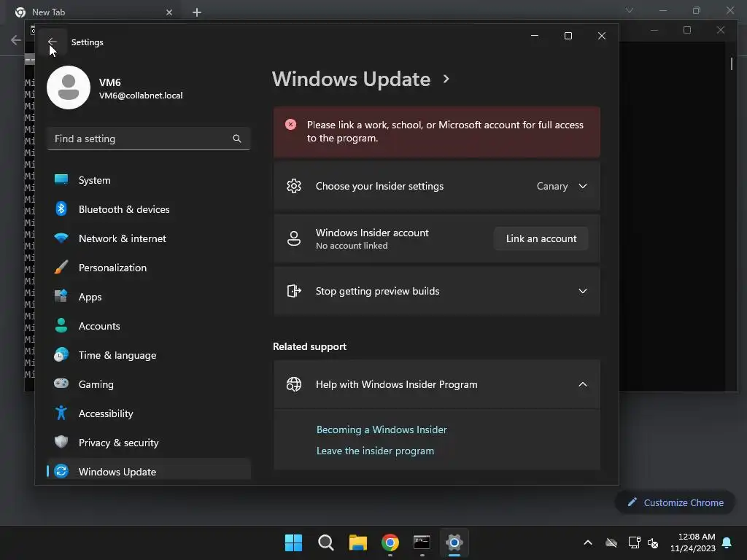The height and width of the screenshot is (560, 747).
Task: Click the exit icon beside Stop getting preview builds
Action: point(294,291)
